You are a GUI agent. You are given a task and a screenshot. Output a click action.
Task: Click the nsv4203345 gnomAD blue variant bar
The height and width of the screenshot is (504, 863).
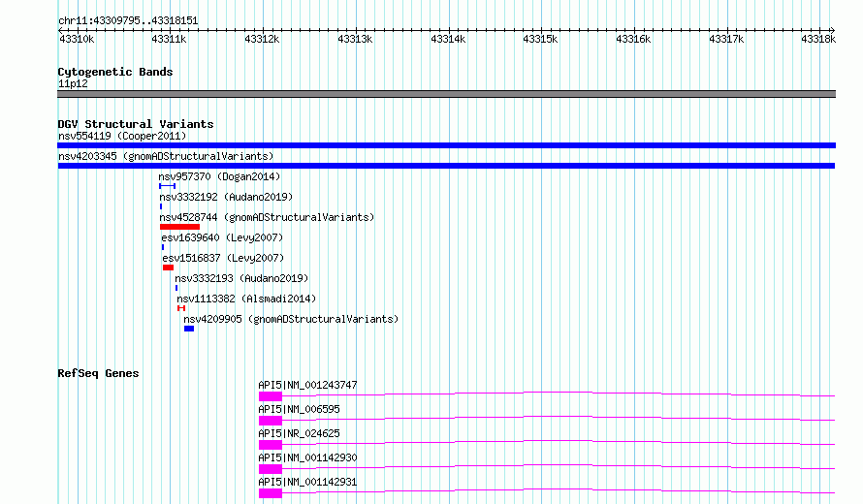pyautogui.click(x=446, y=166)
